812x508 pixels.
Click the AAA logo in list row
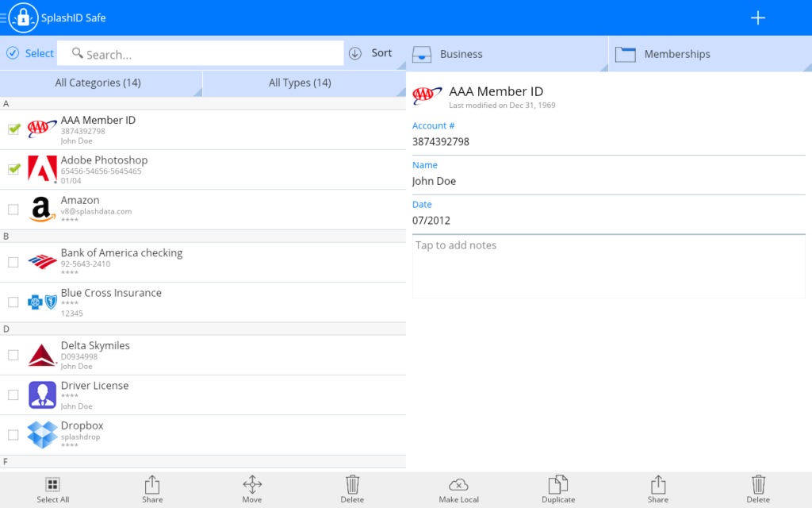click(x=42, y=129)
